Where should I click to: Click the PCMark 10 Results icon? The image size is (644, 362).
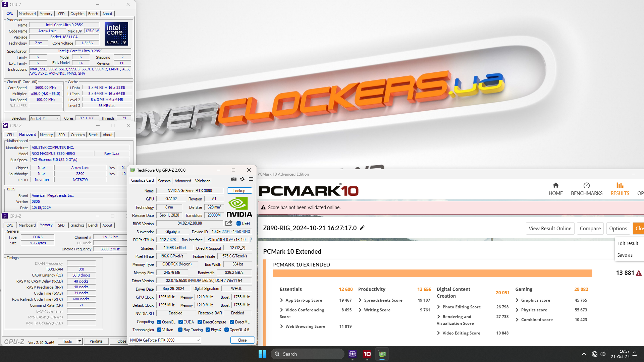click(620, 186)
